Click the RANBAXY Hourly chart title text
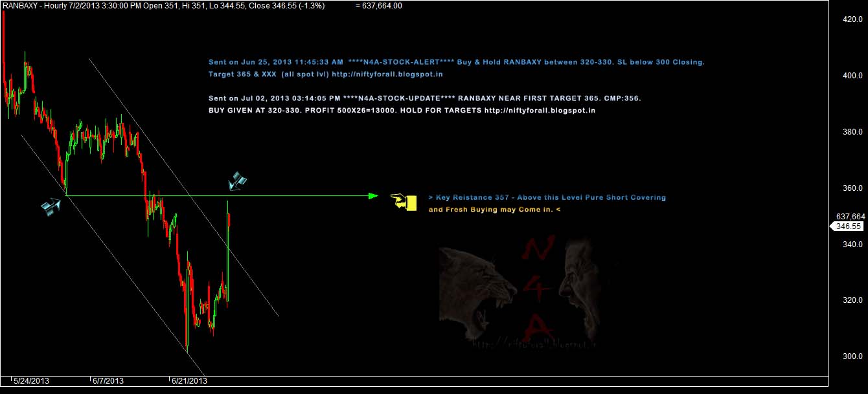The width and height of the screenshot is (868, 394). [x=163, y=5]
